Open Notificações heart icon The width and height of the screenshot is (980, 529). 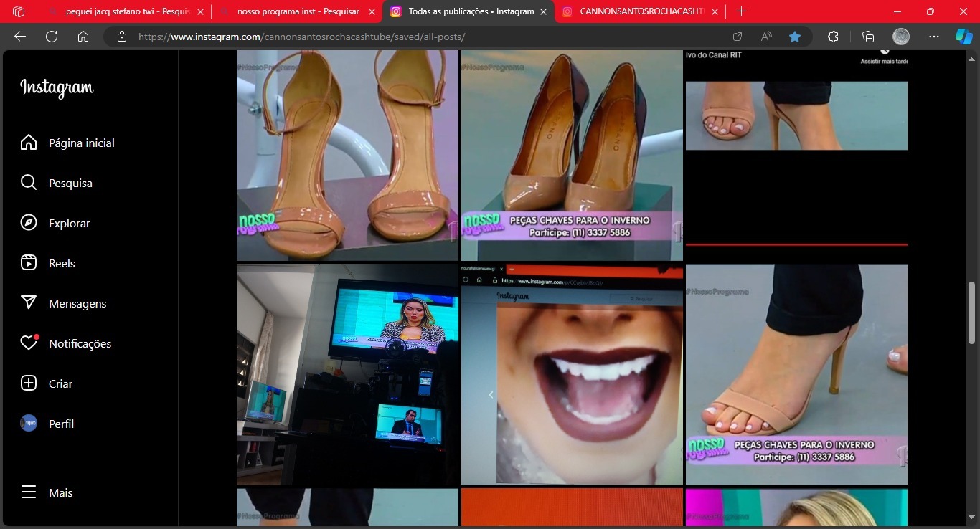(29, 343)
